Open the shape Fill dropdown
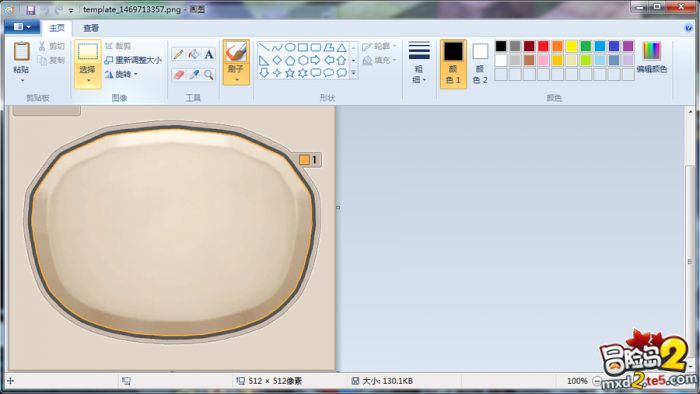700x394 pixels. tap(379, 60)
